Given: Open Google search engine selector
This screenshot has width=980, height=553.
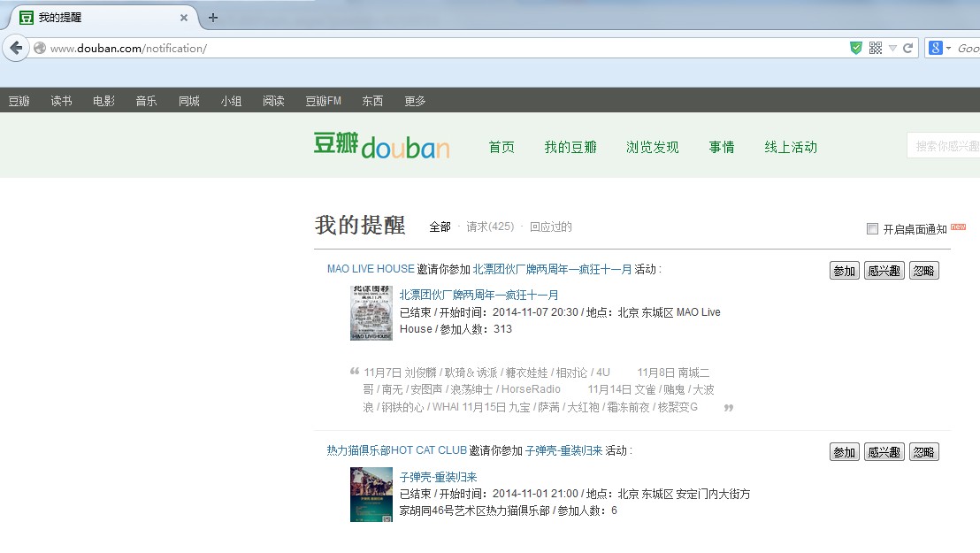Looking at the screenshot, I should click(939, 48).
